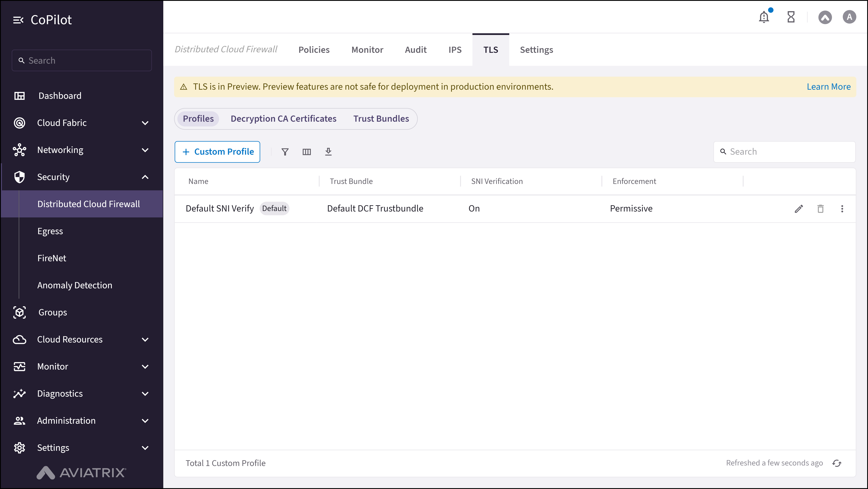
Task: Focus the table Search field
Action: (x=784, y=152)
